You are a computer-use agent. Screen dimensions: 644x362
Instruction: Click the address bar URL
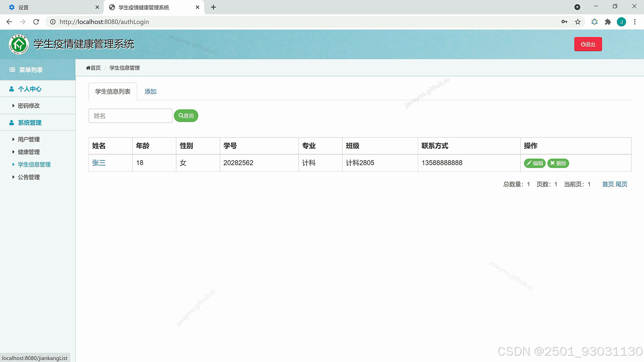tap(104, 22)
